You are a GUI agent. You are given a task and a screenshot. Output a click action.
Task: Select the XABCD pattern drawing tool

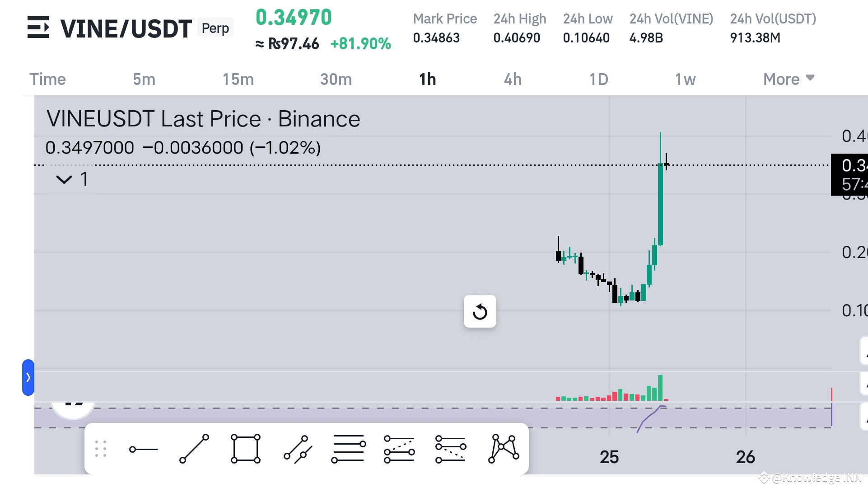(x=503, y=449)
